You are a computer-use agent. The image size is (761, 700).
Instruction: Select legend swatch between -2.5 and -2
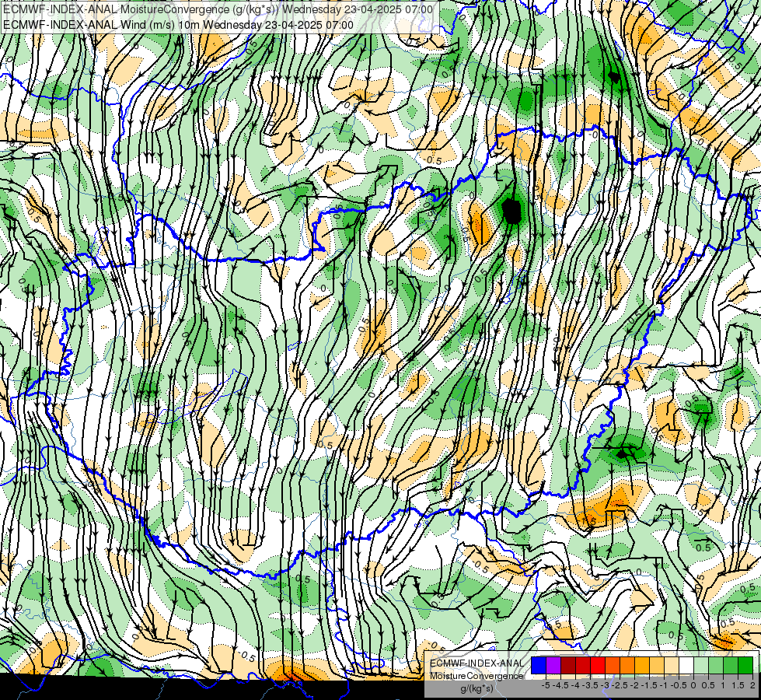click(627, 665)
